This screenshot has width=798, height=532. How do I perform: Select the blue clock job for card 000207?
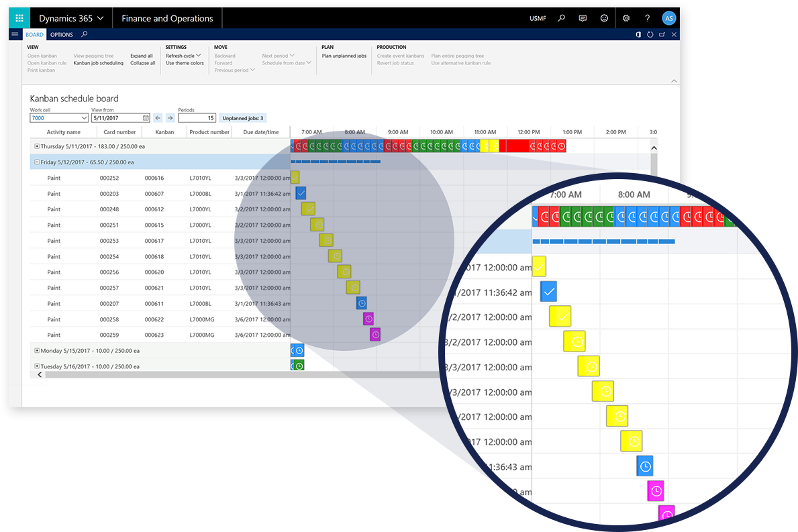point(361,303)
